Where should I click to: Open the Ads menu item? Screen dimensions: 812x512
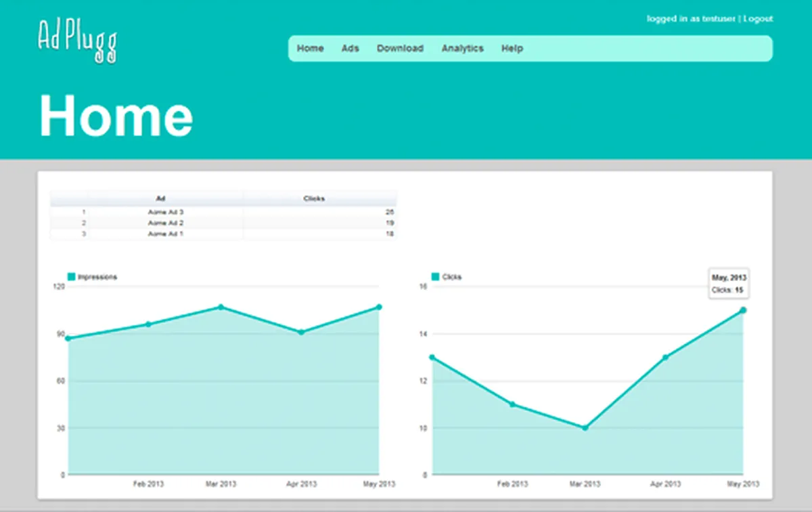click(x=350, y=48)
